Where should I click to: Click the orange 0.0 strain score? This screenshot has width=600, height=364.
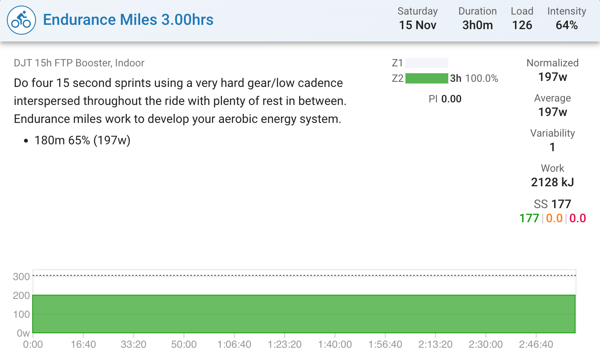point(554,218)
